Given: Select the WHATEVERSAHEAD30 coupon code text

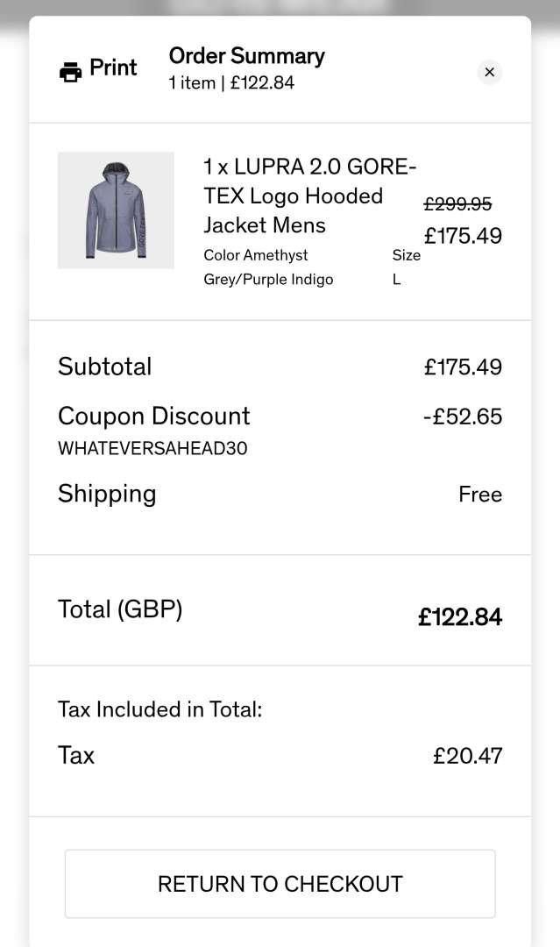Looking at the screenshot, I should point(152,449).
